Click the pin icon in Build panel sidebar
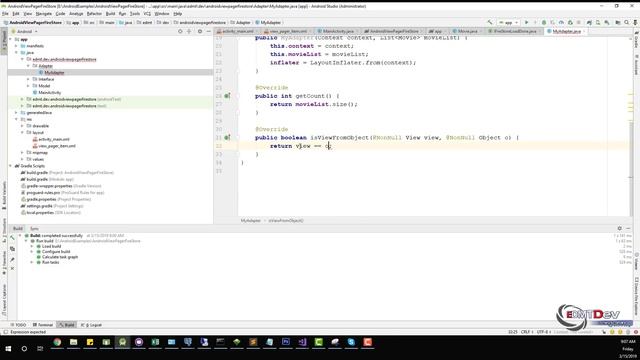 point(12,259)
